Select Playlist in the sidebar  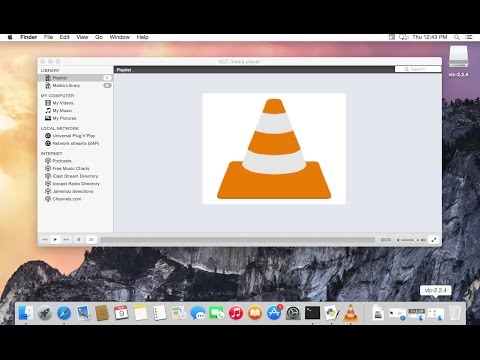tap(75, 78)
